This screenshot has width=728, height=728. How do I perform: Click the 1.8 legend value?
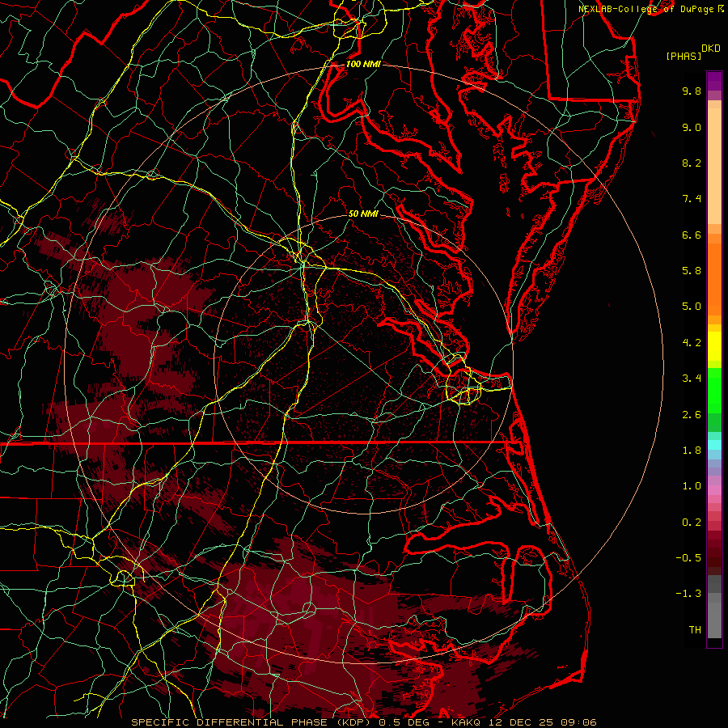point(692,451)
